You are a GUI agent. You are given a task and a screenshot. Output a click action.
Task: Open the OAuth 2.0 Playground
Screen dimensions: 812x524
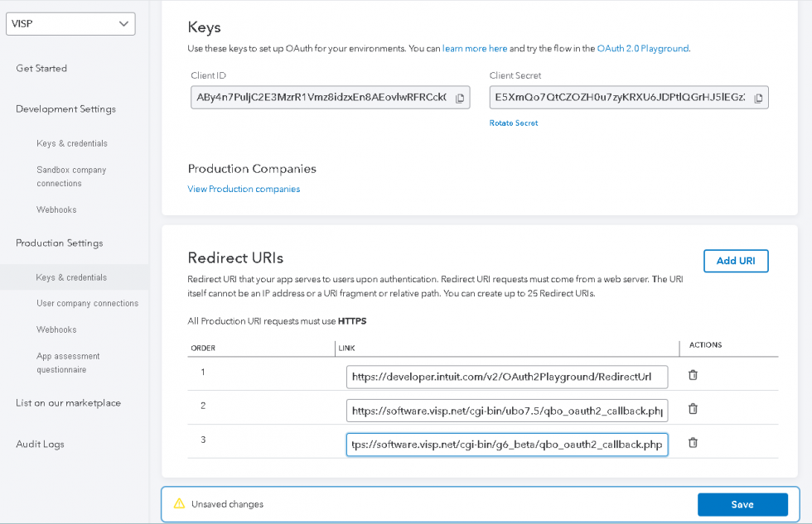pyautogui.click(x=642, y=48)
